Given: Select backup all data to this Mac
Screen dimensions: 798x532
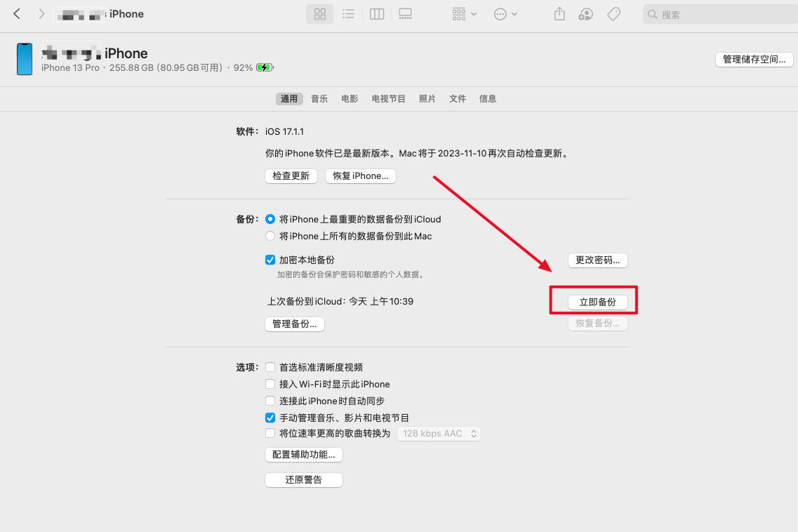Looking at the screenshot, I should (x=270, y=237).
